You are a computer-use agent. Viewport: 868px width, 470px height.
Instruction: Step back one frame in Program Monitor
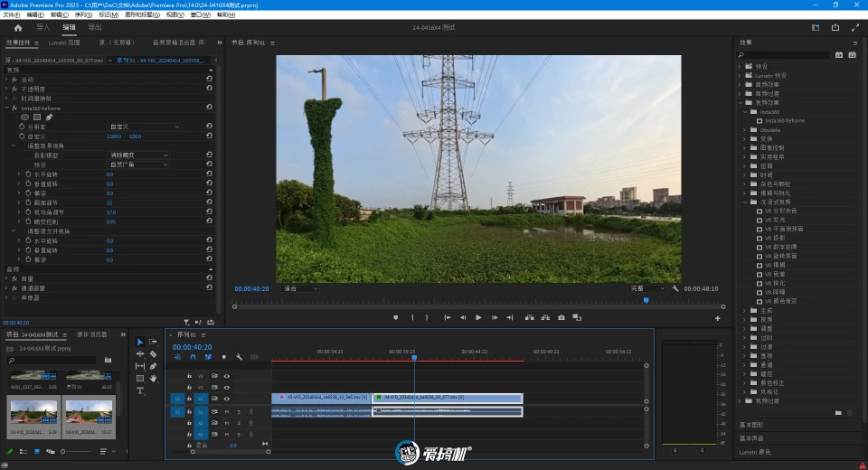(x=463, y=318)
